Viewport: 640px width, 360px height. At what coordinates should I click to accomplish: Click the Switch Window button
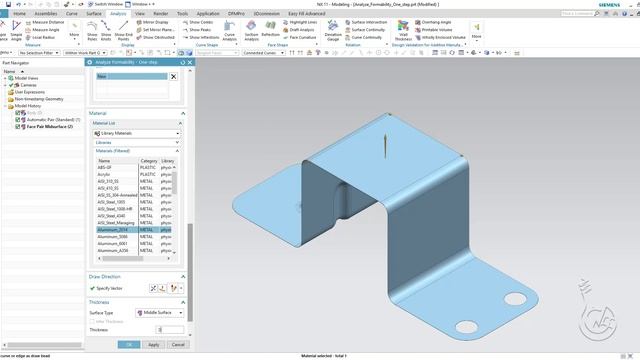pos(105,4)
